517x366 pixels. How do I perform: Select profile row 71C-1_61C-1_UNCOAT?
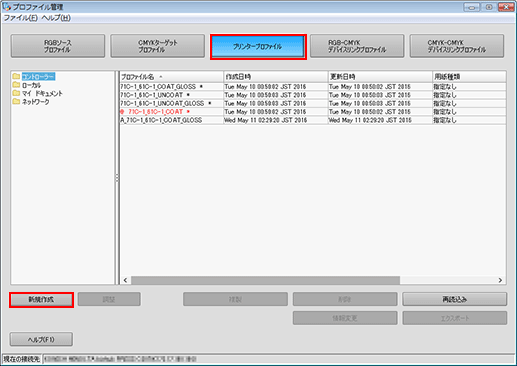pyautogui.click(x=313, y=95)
